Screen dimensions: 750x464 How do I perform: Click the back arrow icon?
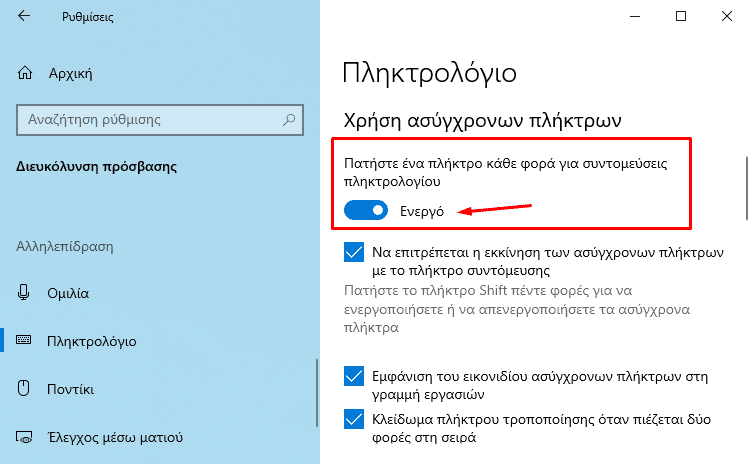(x=23, y=16)
